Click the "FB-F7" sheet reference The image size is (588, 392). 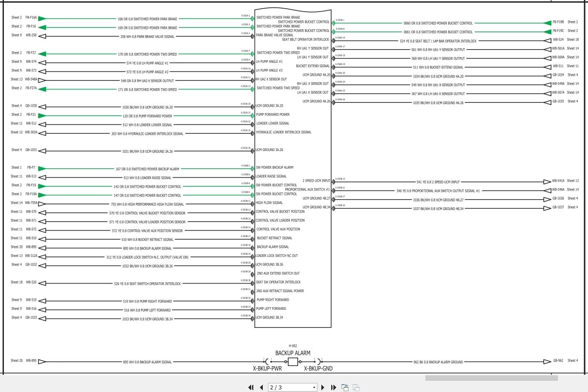pos(31,168)
